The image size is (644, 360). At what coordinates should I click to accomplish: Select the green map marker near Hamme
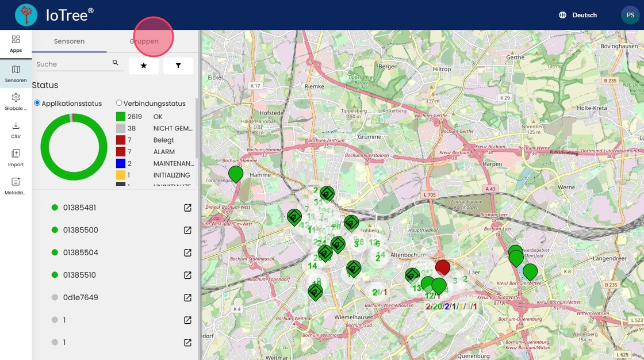[x=236, y=174]
